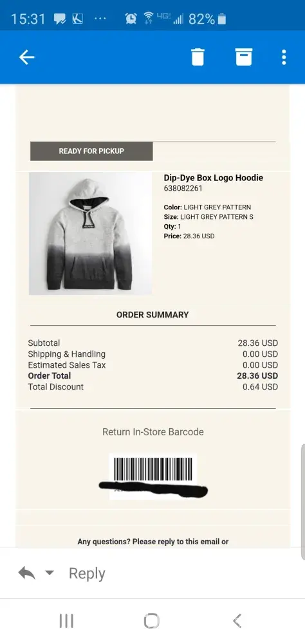Tap the message notification status icon
This screenshot has width=305, height=644.
(60, 19)
